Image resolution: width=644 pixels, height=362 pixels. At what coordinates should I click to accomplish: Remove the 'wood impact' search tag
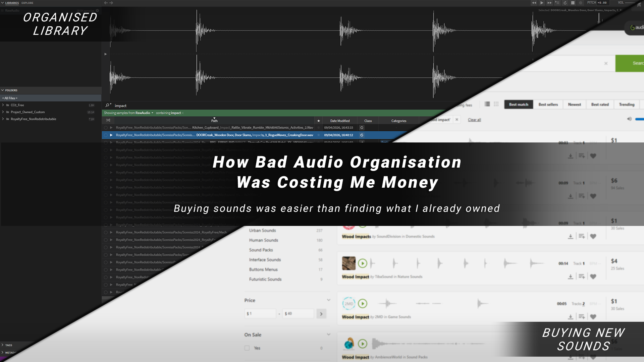pyautogui.click(x=457, y=120)
